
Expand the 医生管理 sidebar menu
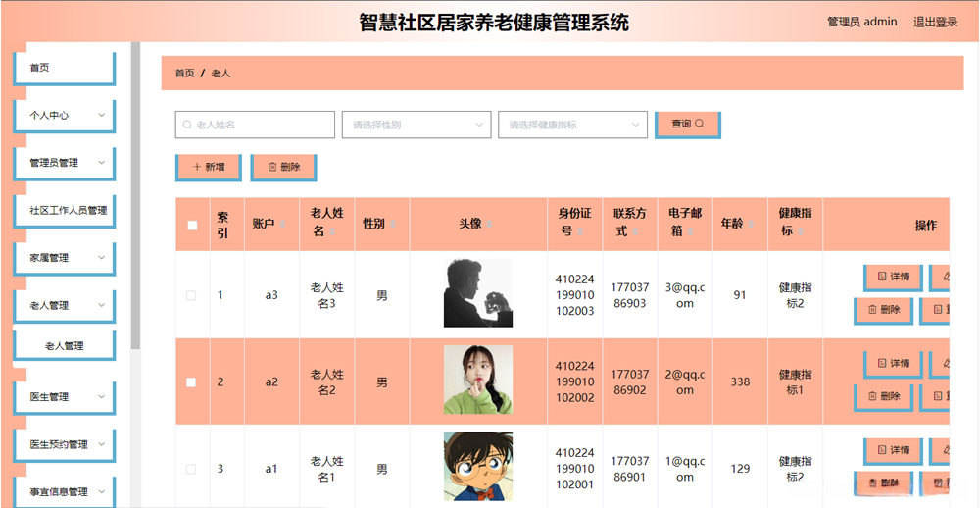tap(65, 397)
